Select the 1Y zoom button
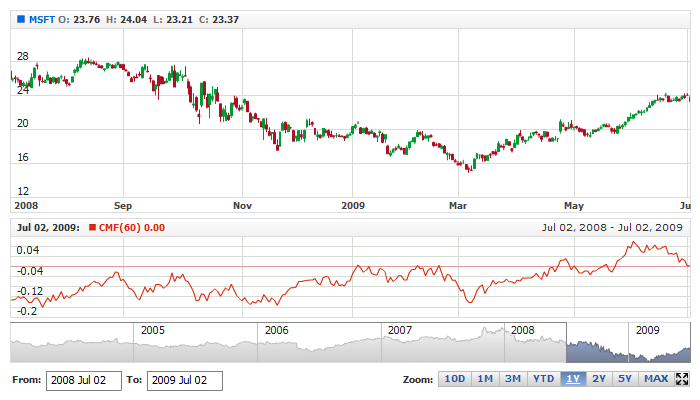The height and width of the screenshot is (400, 700). click(573, 379)
